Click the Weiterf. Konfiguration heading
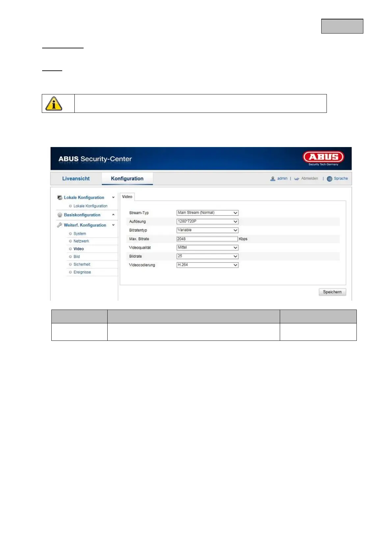Viewport: 392px width, 554px height. [85, 225]
